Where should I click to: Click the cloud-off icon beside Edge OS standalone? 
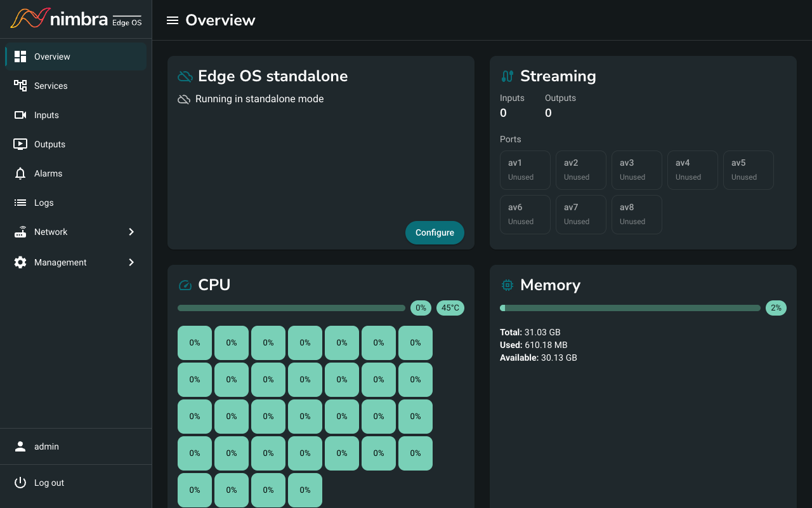pyautogui.click(x=185, y=77)
